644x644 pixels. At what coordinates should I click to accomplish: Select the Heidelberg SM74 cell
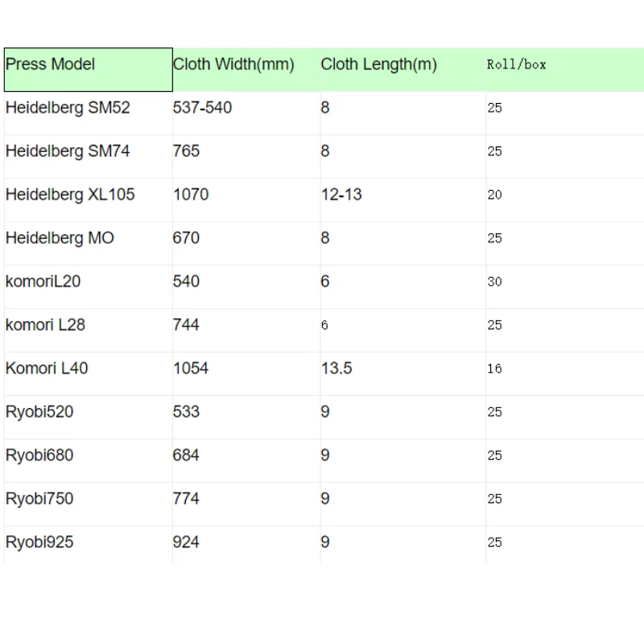89,156
